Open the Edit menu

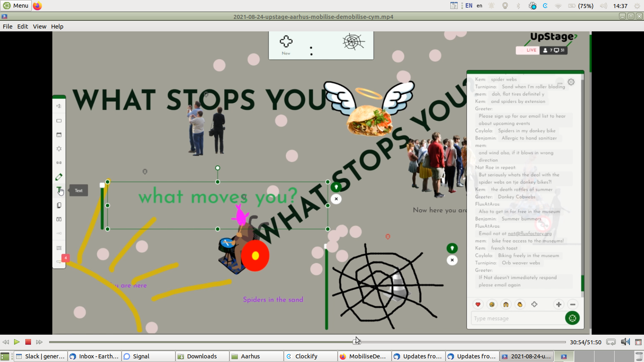coord(23,27)
